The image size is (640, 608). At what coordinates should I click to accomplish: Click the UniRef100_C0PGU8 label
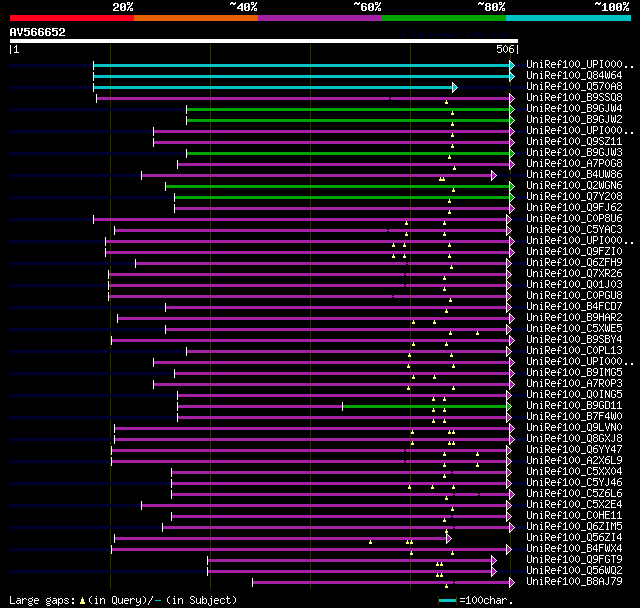tap(574, 296)
